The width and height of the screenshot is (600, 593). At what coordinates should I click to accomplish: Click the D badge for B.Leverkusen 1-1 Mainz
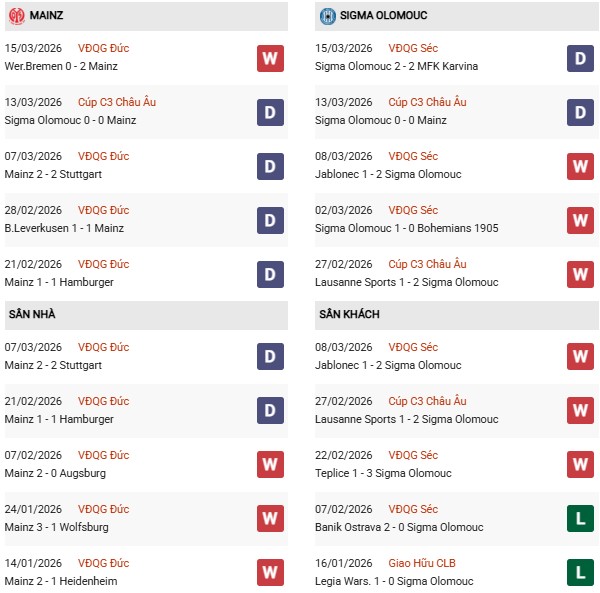tap(270, 220)
